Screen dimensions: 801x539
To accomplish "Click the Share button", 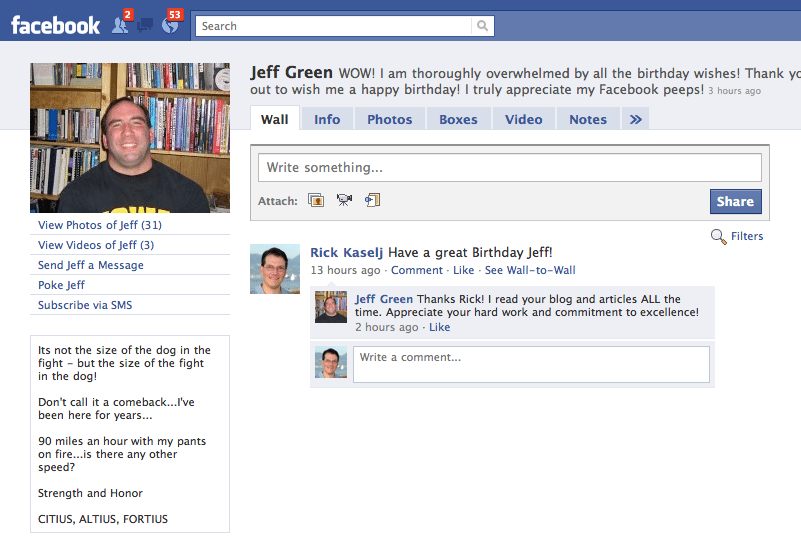I will click(x=735, y=201).
